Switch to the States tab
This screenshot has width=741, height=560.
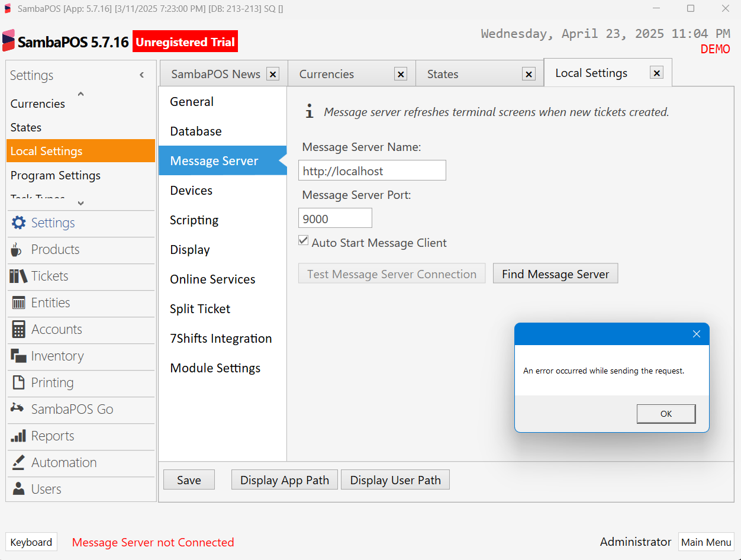[443, 74]
